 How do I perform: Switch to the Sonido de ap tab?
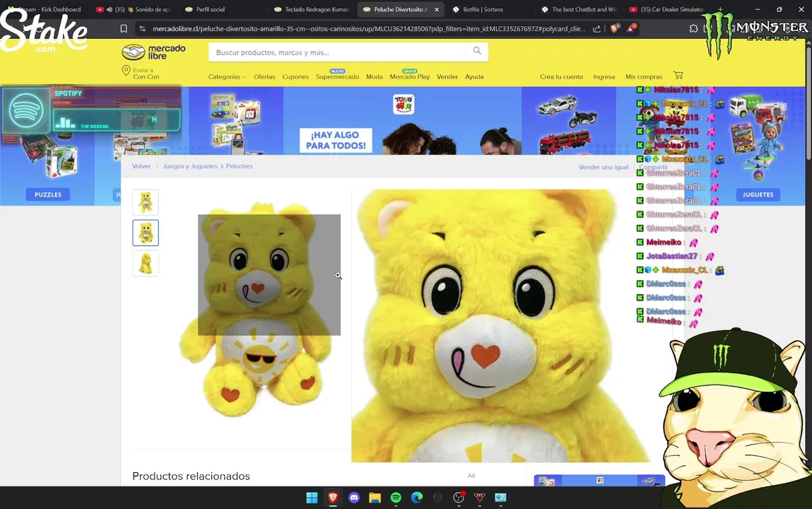tap(135, 9)
